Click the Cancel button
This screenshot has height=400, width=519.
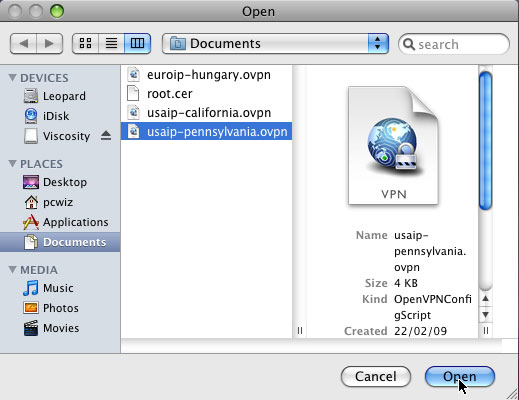coord(376,377)
